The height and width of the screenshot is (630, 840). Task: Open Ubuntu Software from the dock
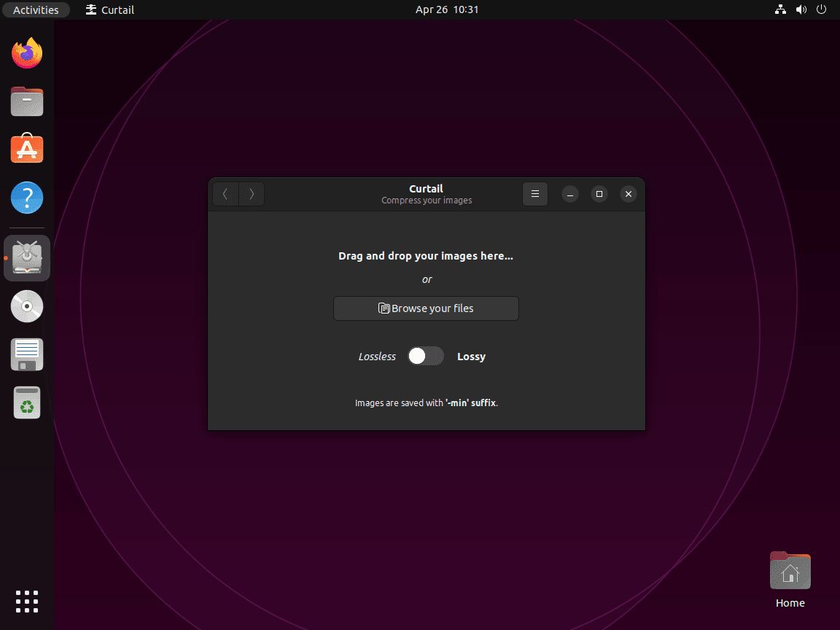26,149
